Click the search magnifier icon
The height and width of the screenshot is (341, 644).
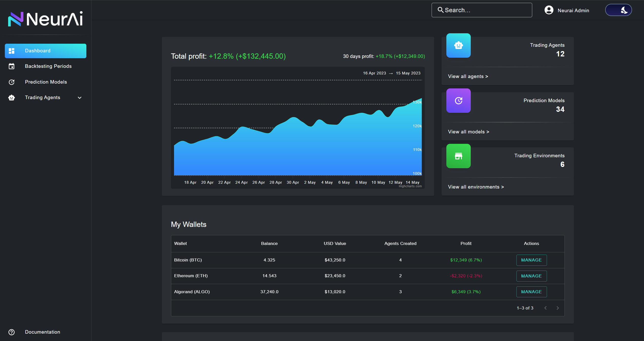[441, 10]
